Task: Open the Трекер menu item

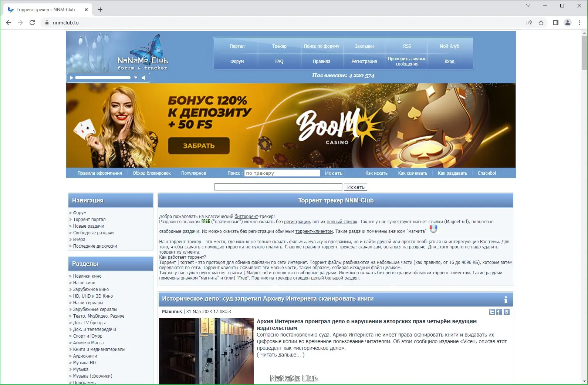Action: (279, 46)
